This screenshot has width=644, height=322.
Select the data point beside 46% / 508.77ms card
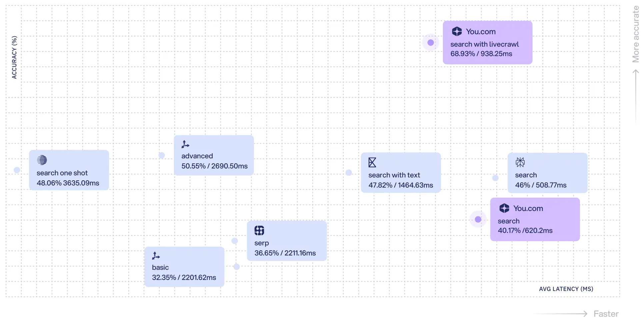(x=495, y=178)
